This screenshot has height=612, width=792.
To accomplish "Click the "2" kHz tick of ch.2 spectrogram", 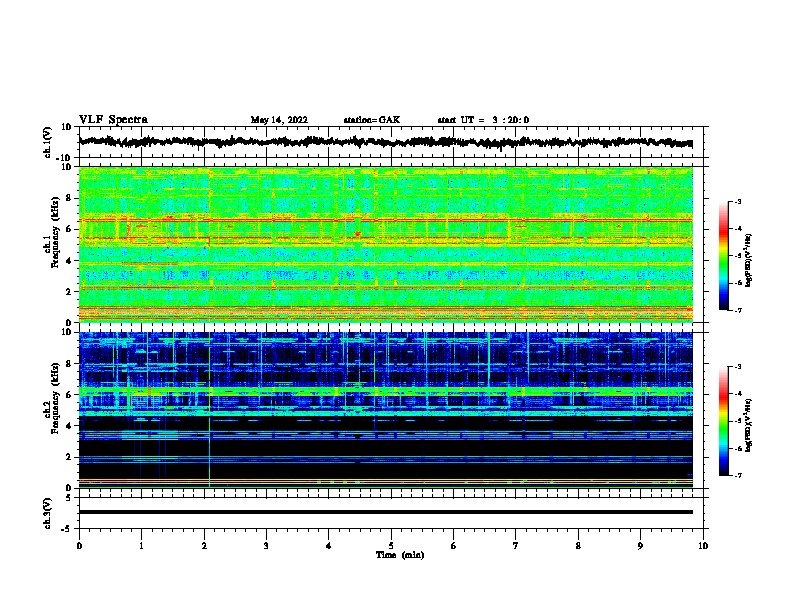I will coord(69,457).
